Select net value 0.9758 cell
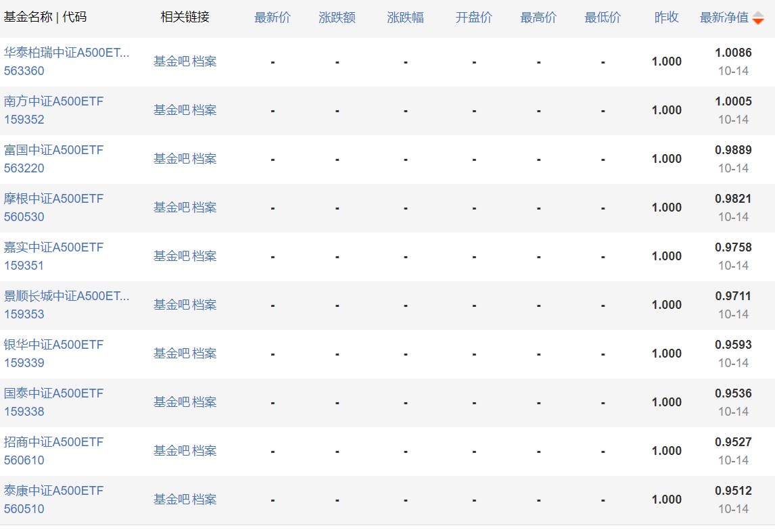775x532 pixels. coord(733,247)
